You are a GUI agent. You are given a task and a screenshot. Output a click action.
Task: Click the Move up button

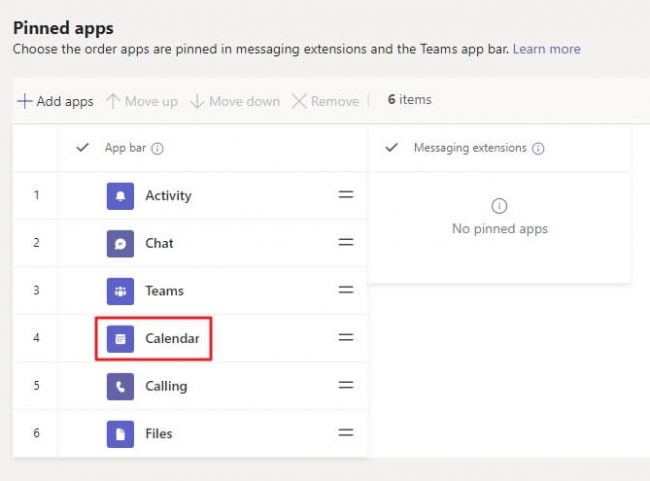tap(142, 101)
